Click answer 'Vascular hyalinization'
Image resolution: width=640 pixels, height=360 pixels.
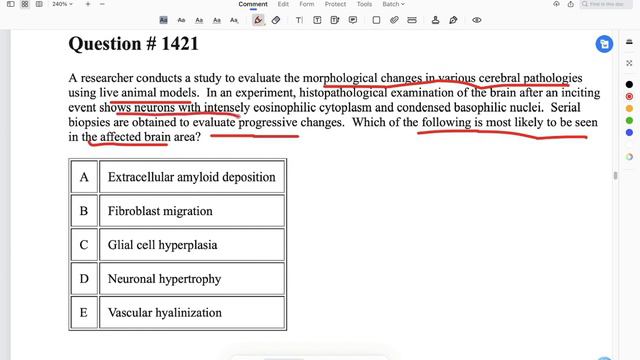[165, 313]
